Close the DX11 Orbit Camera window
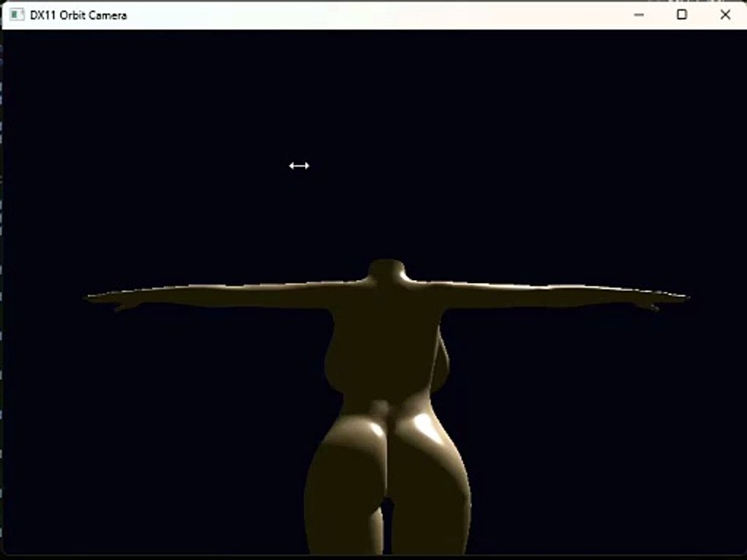The image size is (747, 560). pyautogui.click(x=725, y=15)
